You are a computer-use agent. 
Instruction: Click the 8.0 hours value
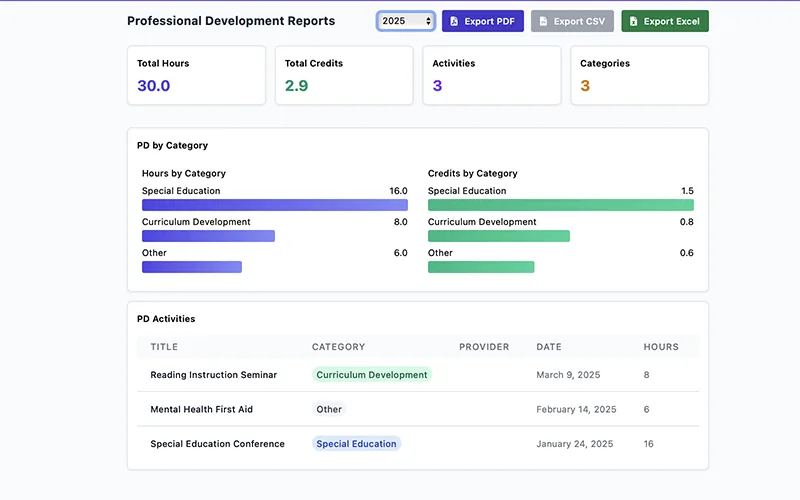(x=401, y=222)
